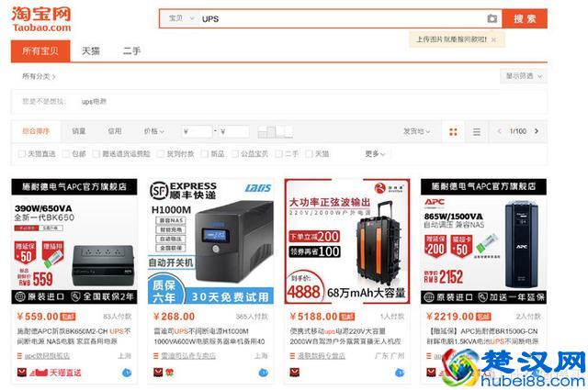This screenshot has width=588, height=390.
Task: Click the ups电源 suggestion link
Action: 94,102
